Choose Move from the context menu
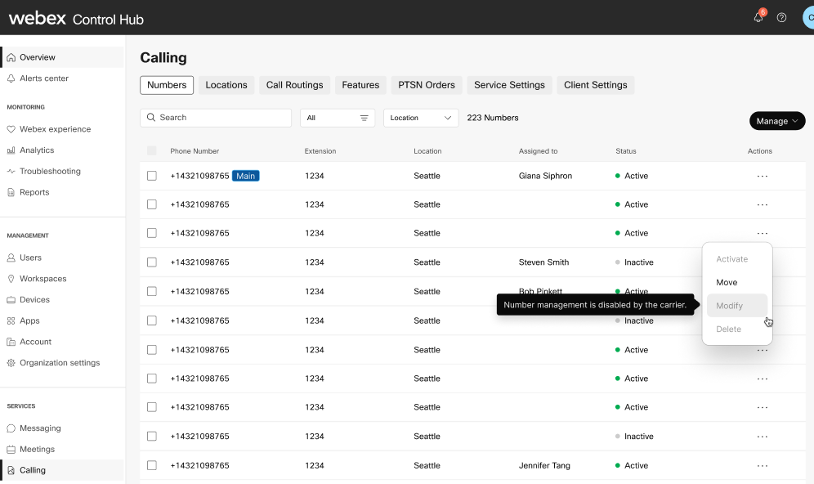 [727, 283]
